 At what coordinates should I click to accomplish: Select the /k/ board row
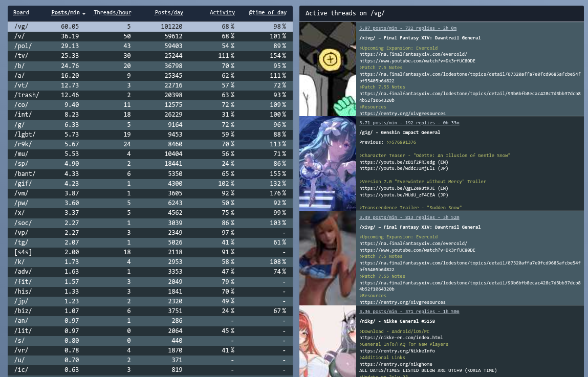point(150,262)
